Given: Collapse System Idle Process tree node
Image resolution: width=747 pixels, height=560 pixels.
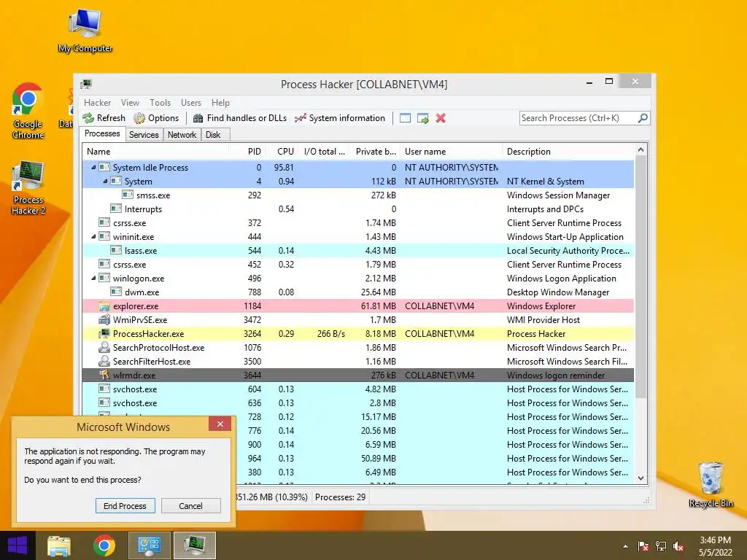Looking at the screenshot, I should point(93,168).
